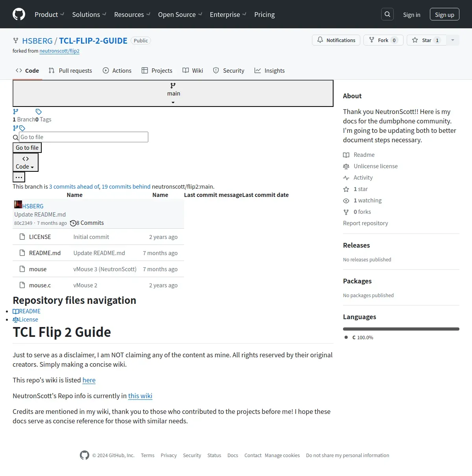Open the 'this wiki' link in README
Viewport: 472px width, 476px height.
(140, 396)
